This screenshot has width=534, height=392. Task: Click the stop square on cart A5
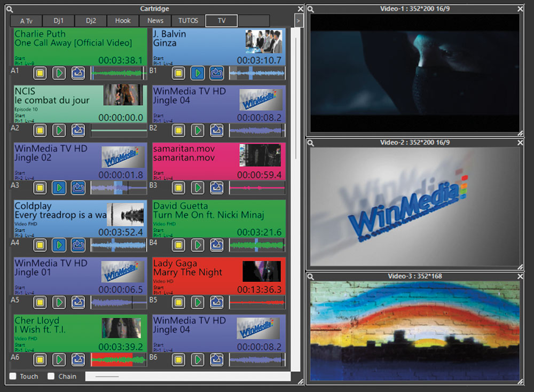click(x=40, y=302)
